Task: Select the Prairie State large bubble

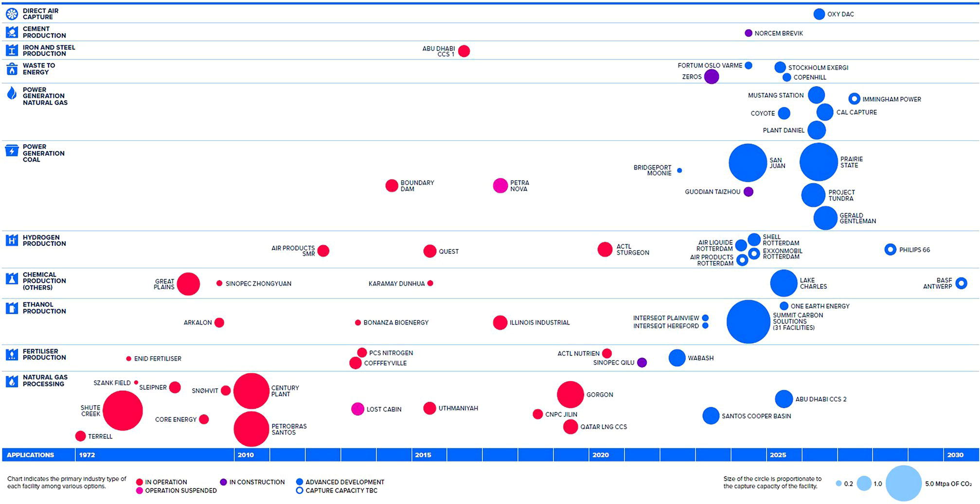Action: coord(819,162)
